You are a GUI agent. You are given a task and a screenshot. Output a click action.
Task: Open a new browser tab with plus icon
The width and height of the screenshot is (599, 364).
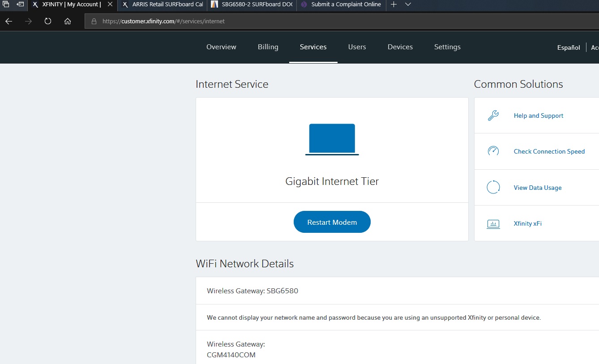(x=394, y=4)
